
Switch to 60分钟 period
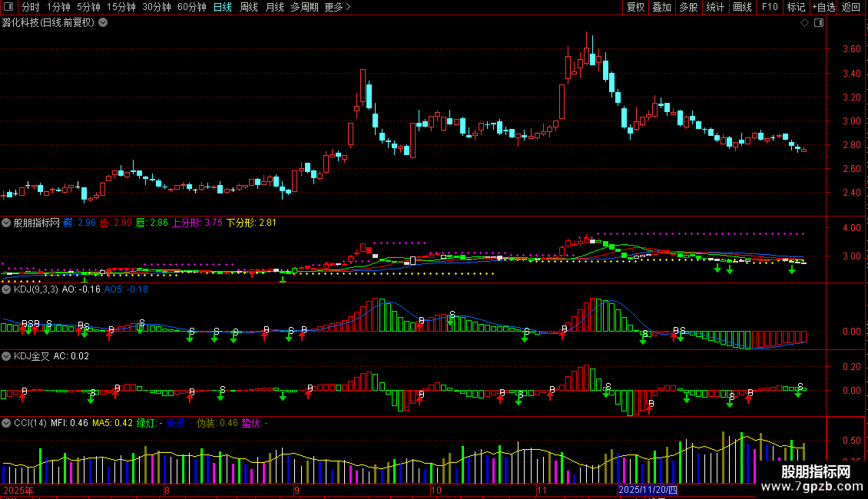pyautogui.click(x=192, y=7)
